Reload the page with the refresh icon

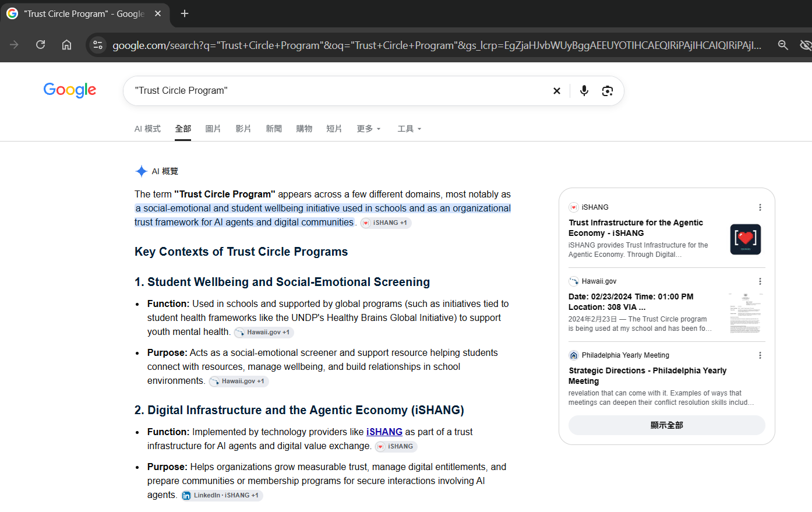[x=40, y=45]
